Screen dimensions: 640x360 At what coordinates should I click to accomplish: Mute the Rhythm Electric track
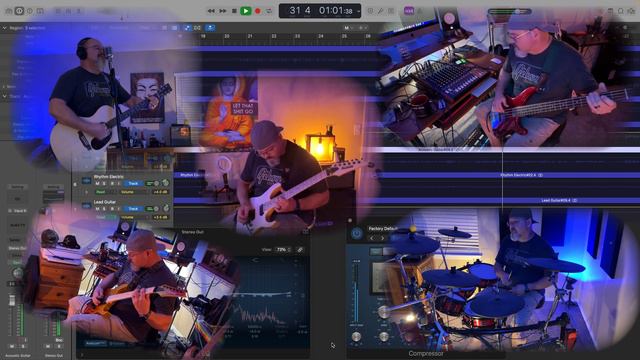tap(97, 184)
